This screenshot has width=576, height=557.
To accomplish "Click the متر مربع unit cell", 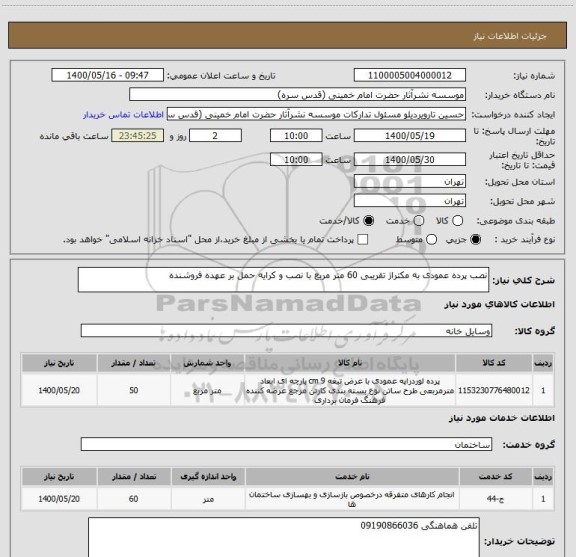I will tap(207, 390).
